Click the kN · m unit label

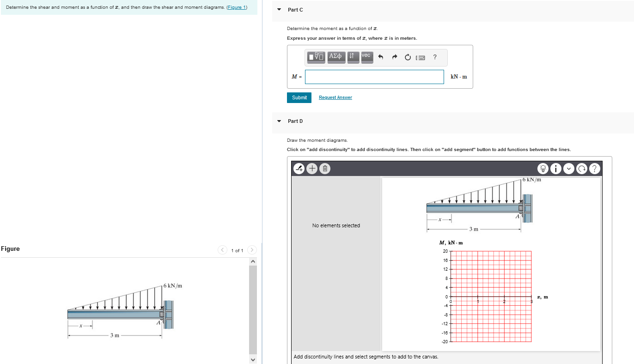click(x=458, y=77)
